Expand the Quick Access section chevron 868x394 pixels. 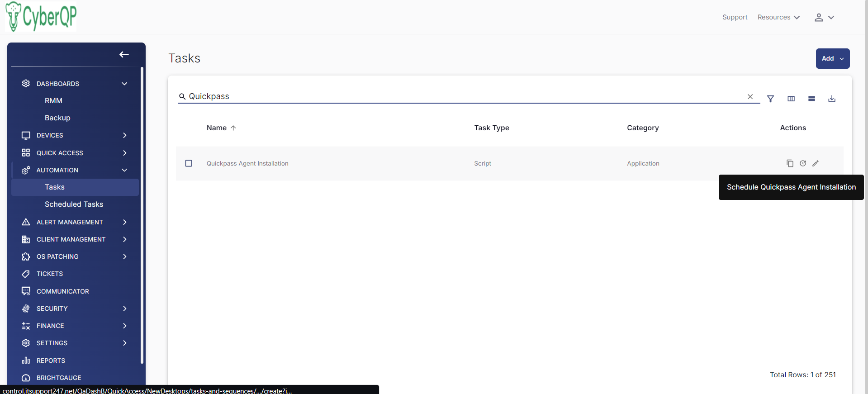(124, 153)
